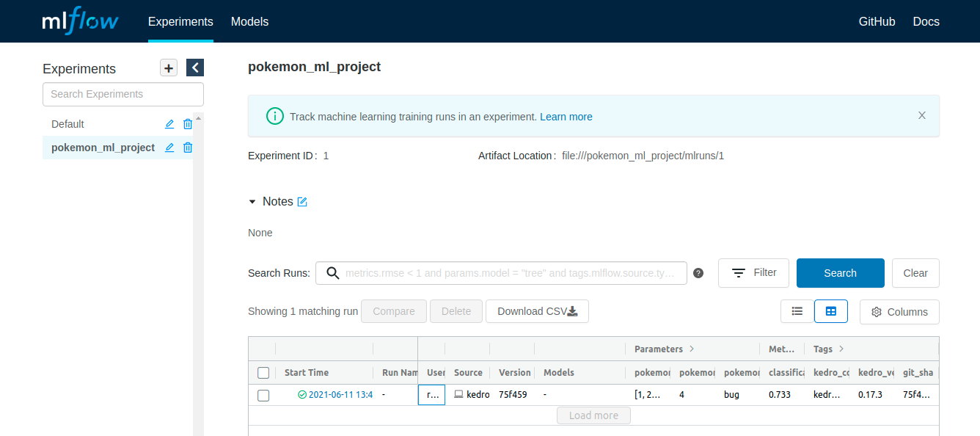Toggle the select-all runs checkbox
Screen dimensions: 980x436
pyautogui.click(x=263, y=372)
